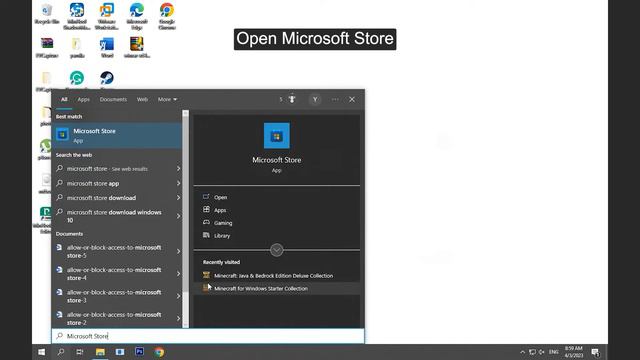Launch Google Chrome from the desktop
Screen dimensions: 640x360
167,16
